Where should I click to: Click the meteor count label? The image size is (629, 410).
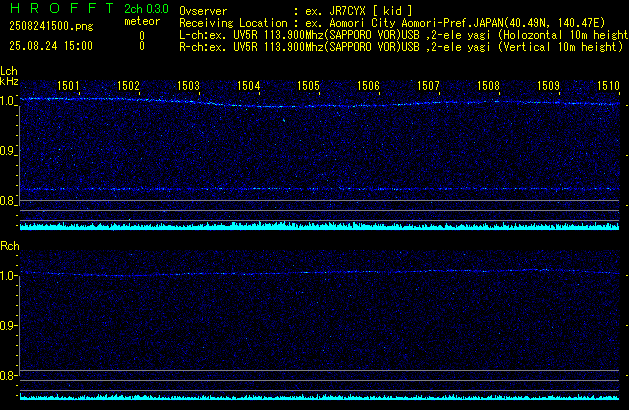pyautogui.click(x=142, y=21)
